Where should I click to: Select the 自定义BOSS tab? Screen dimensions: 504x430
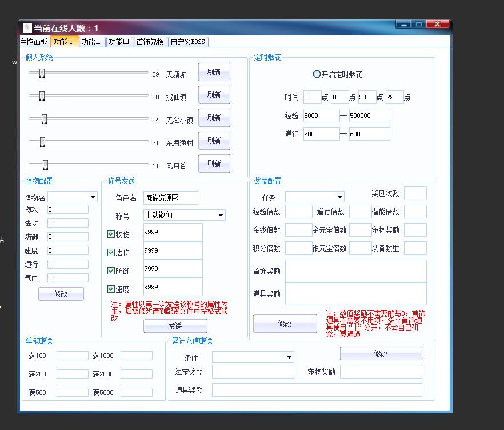pyautogui.click(x=187, y=42)
